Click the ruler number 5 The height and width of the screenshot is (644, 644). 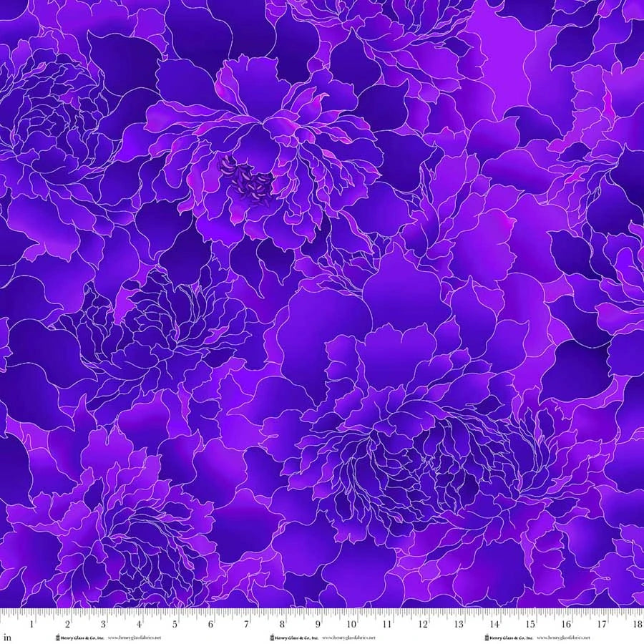click(175, 625)
